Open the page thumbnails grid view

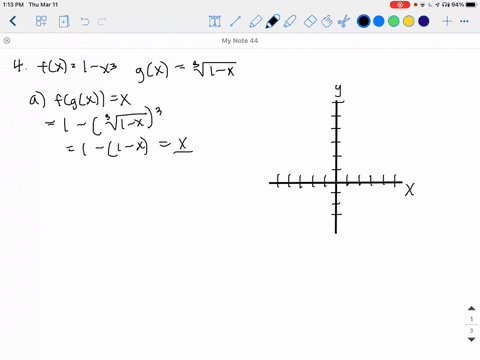tap(41, 21)
